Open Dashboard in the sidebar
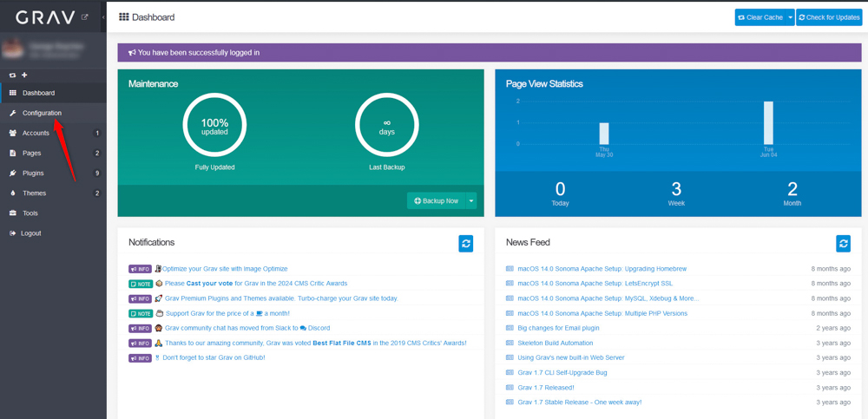Viewport: 868px width, 419px height. (53, 93)
